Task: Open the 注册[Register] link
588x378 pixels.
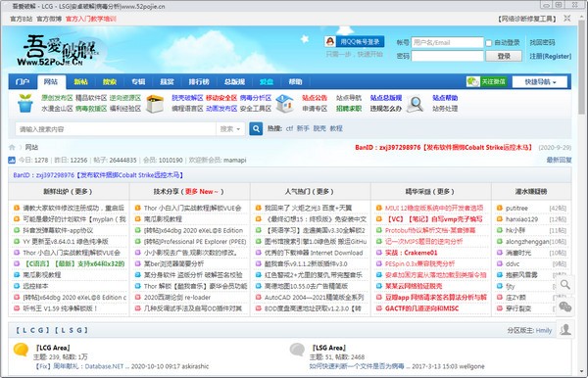Action: pyautogui.click(x=550, y=56)
